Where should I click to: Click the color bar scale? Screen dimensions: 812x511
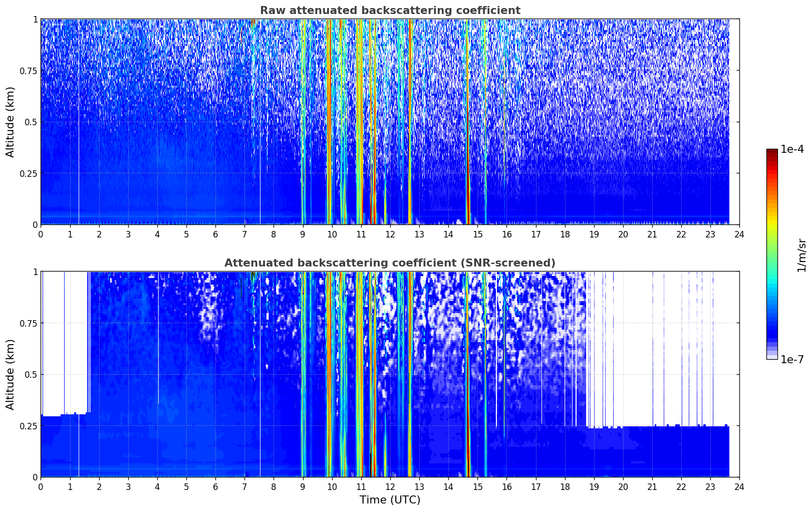(772, 254)
